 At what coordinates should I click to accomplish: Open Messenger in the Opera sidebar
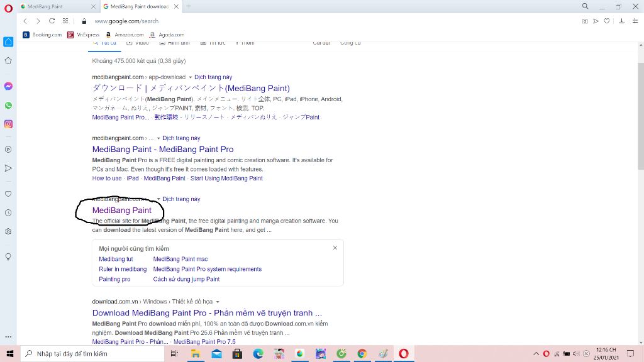pyautogui.click(x=8, y=86)
